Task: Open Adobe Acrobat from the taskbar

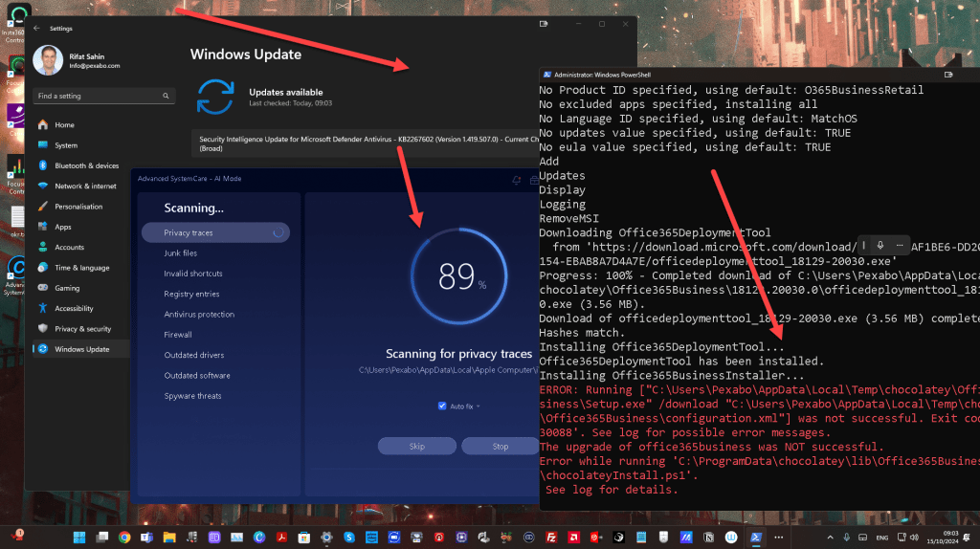Action: click(x=282, y=538)
